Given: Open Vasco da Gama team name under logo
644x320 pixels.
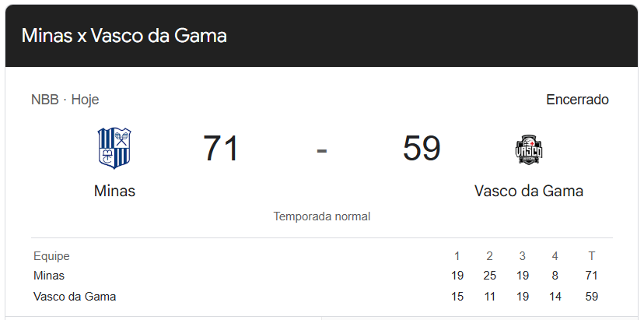Looking at the screenshot, I should click(529, 191).
